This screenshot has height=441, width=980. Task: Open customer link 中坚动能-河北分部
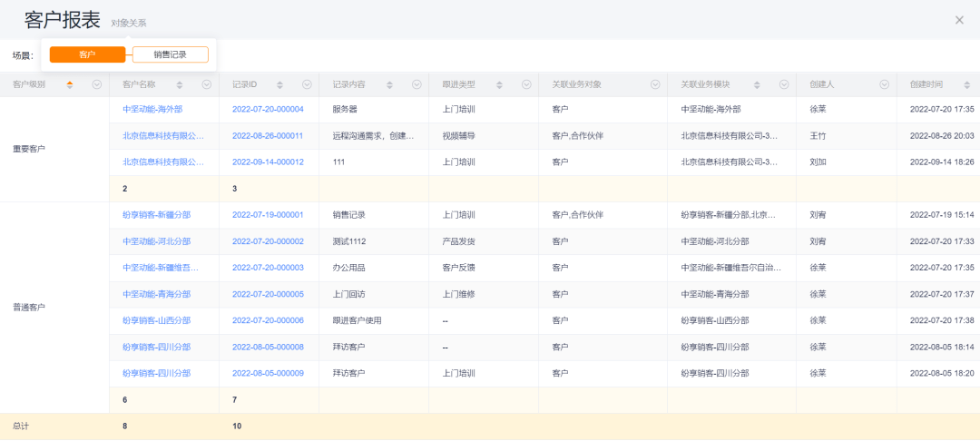pyautogui.click(x=157, y=241)
